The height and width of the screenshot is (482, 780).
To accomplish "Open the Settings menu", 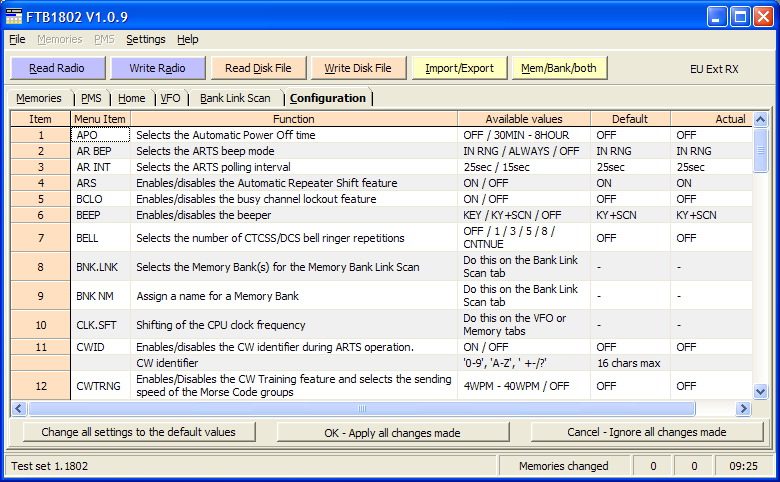I will pos(146,39).
